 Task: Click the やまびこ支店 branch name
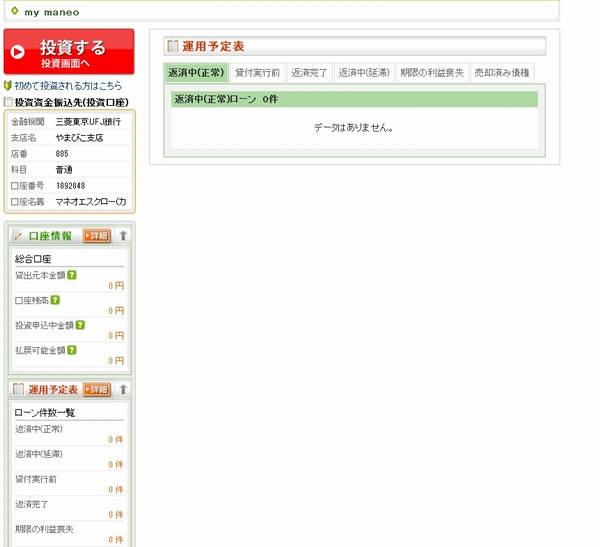(79, 138)
